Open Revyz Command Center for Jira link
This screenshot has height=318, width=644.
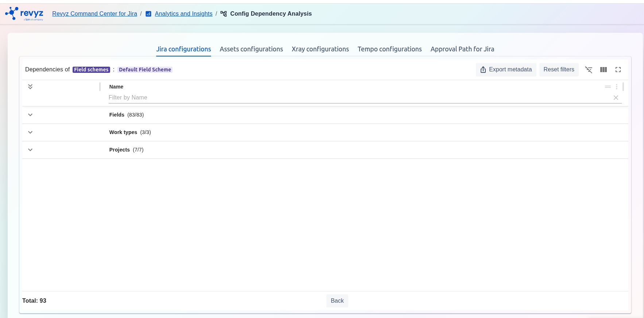click(94, 14)
